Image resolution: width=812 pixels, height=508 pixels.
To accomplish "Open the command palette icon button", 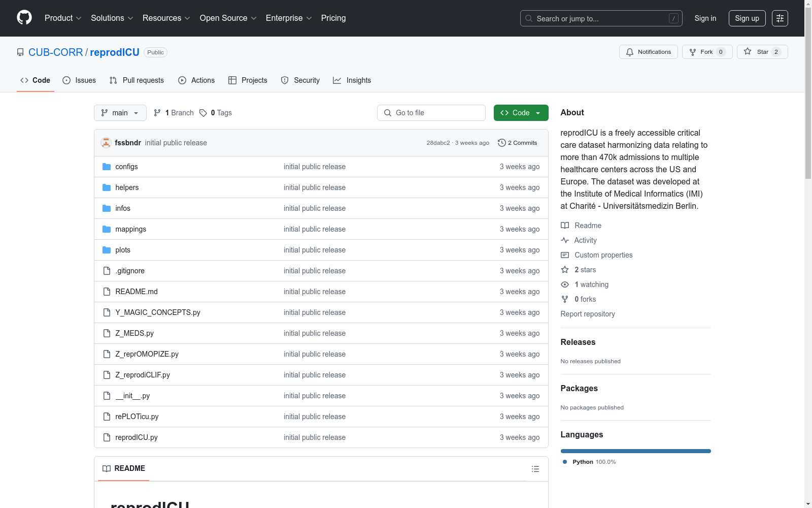I will tap(780, 18).
